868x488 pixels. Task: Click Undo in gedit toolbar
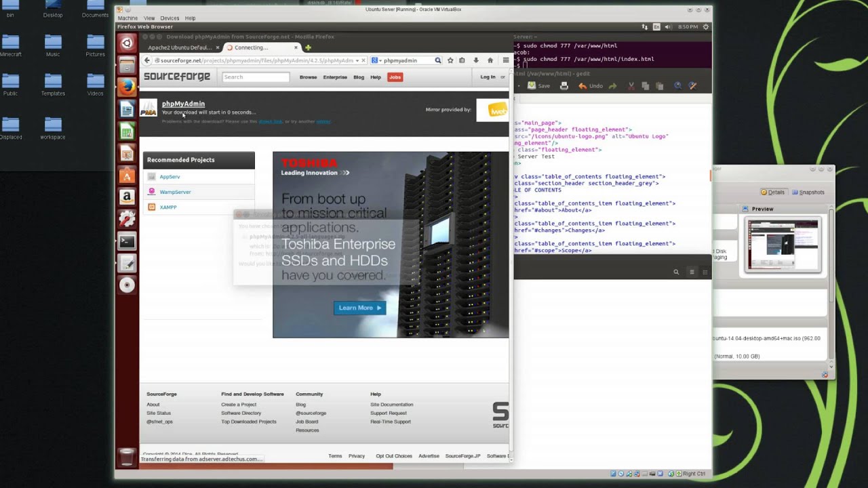(591, 86)
